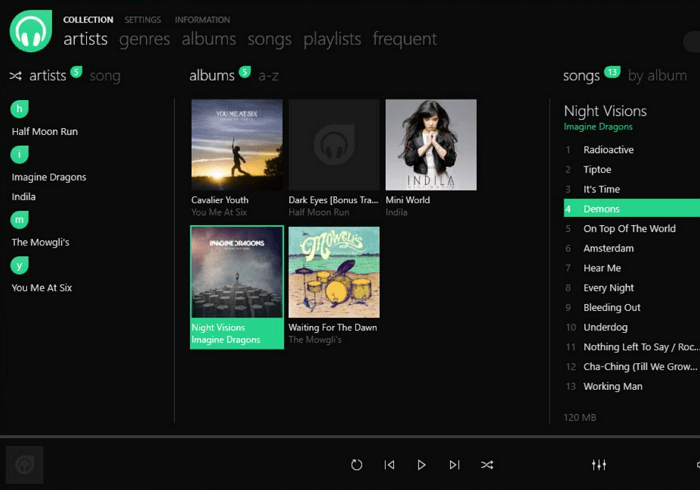
Task: Group songs by album
Action: tap(657, 76)
